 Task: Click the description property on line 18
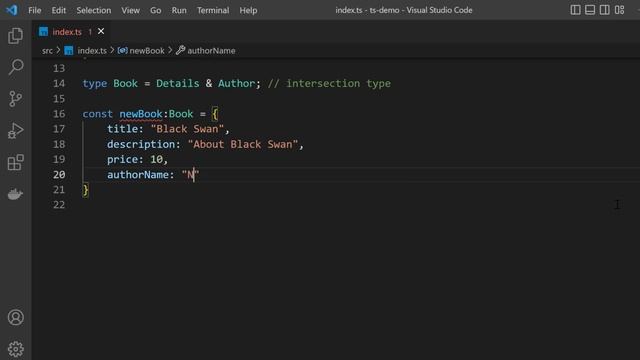coord(141,144)
